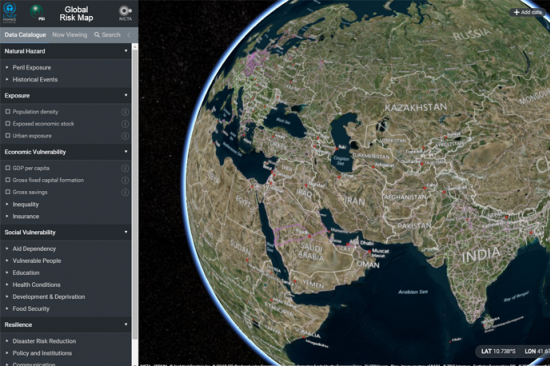Viewport: 550px width, 366px height.
Task: Collapse the Social Vulnerability section arrow
Action: click(x=126, y=232)
